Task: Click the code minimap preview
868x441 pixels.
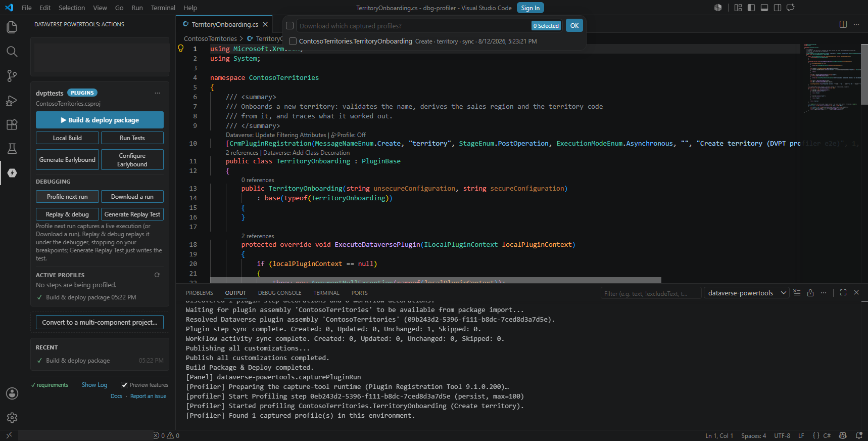Action: [x=832, y=77]
